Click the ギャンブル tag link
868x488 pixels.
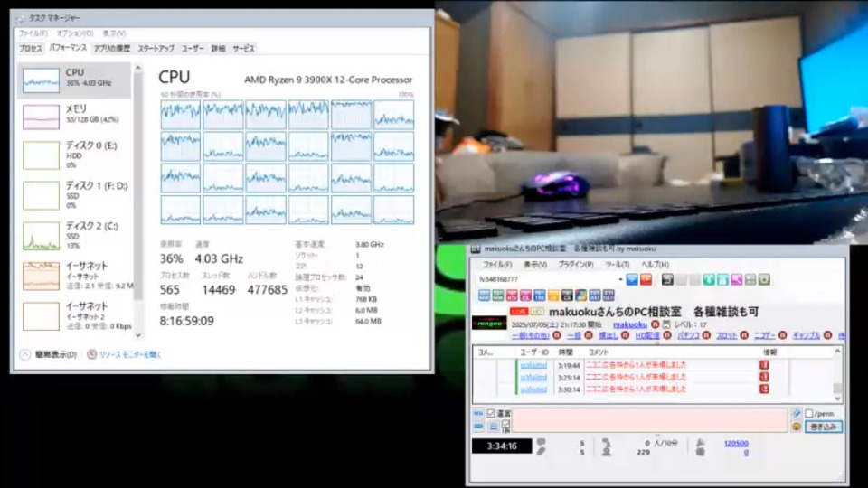[x=807, y=335]
